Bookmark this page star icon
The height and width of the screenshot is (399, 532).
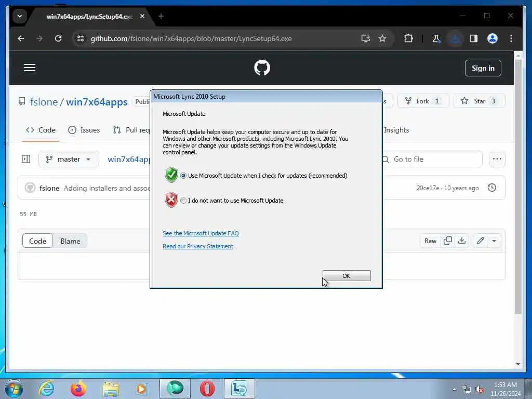point(382,38)
